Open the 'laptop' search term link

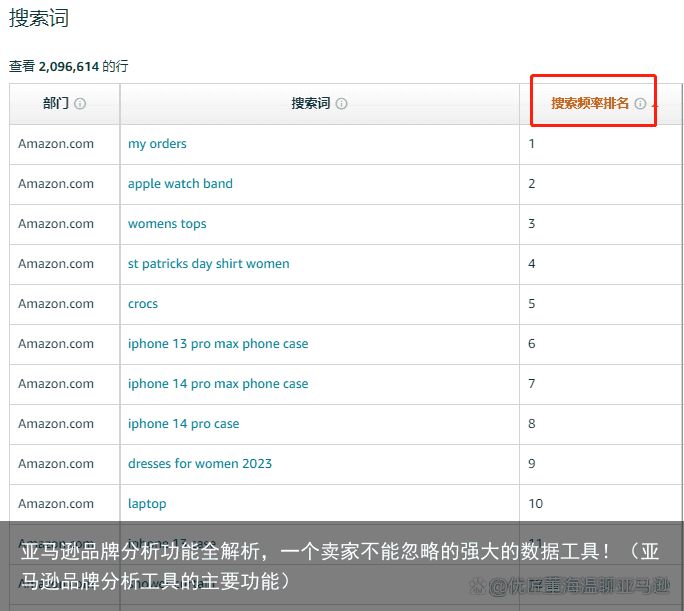[x=147, y=504]
